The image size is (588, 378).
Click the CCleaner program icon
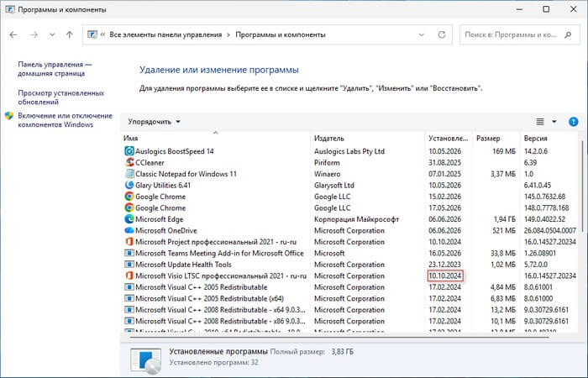pyautogui.click(x=129, y=162)
